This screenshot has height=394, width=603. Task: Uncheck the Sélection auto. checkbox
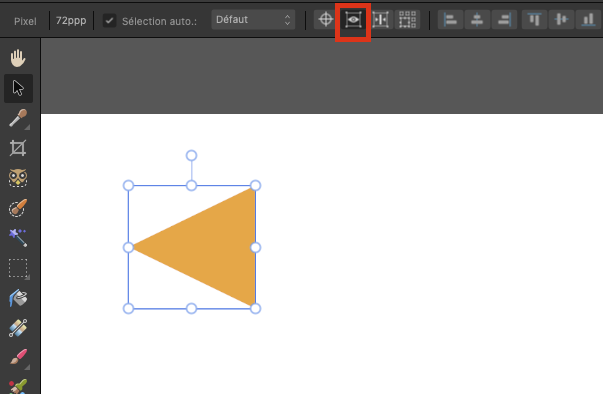(110, 20)
